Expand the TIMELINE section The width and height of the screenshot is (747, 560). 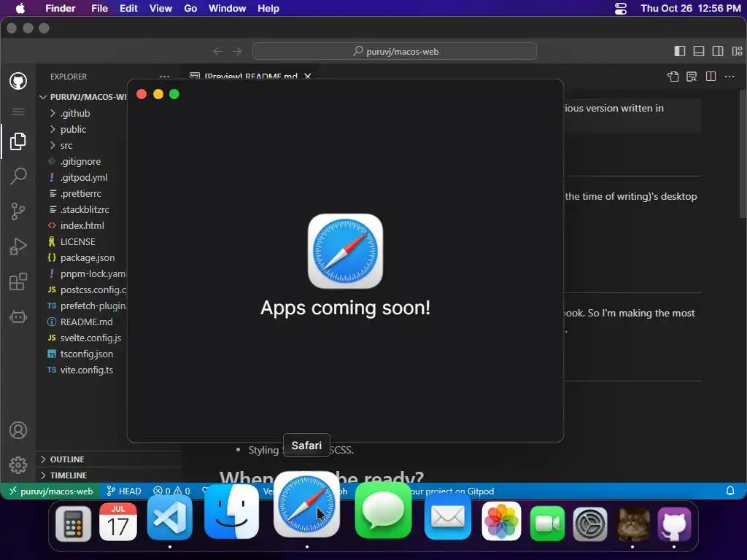point(109,475)
